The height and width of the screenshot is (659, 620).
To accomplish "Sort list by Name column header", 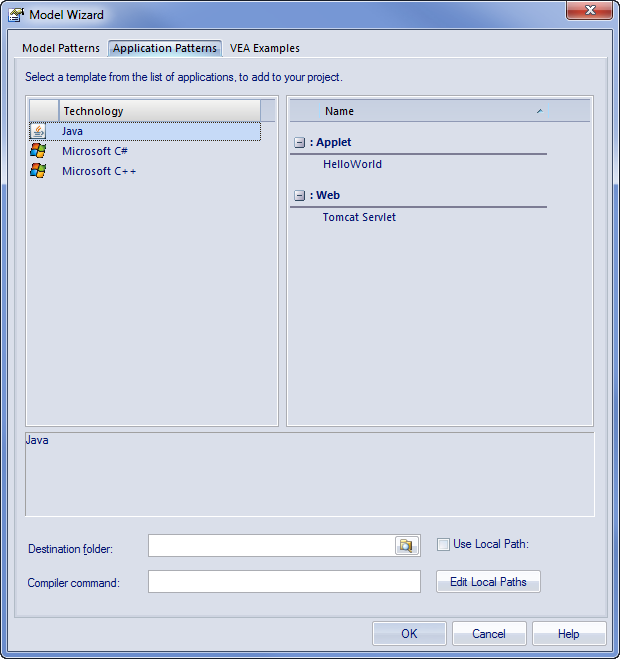I will click(x=420, y=111).
